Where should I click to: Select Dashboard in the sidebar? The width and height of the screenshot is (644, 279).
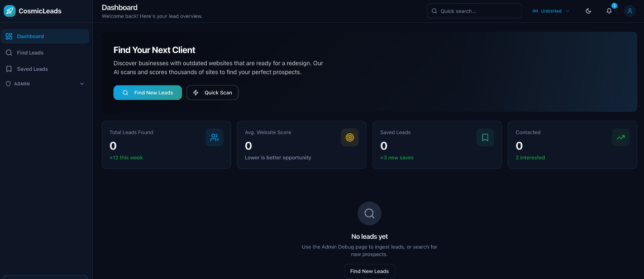(45, 36)
